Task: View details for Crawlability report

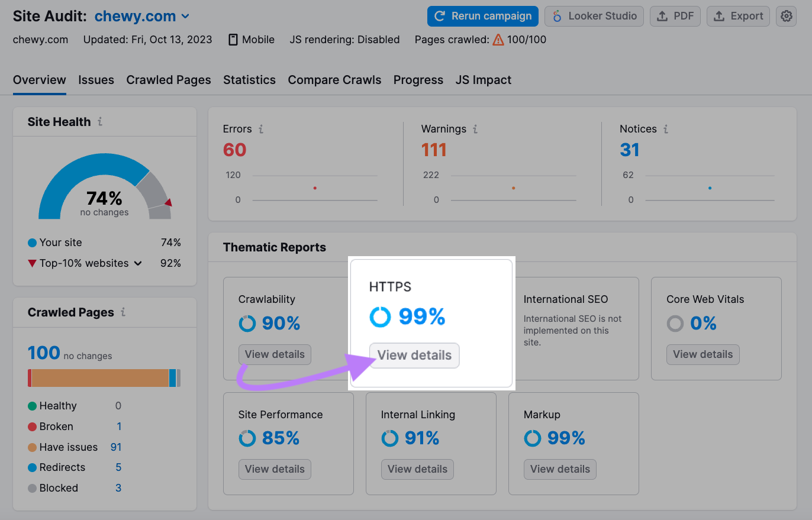Action: coord(275,354)
